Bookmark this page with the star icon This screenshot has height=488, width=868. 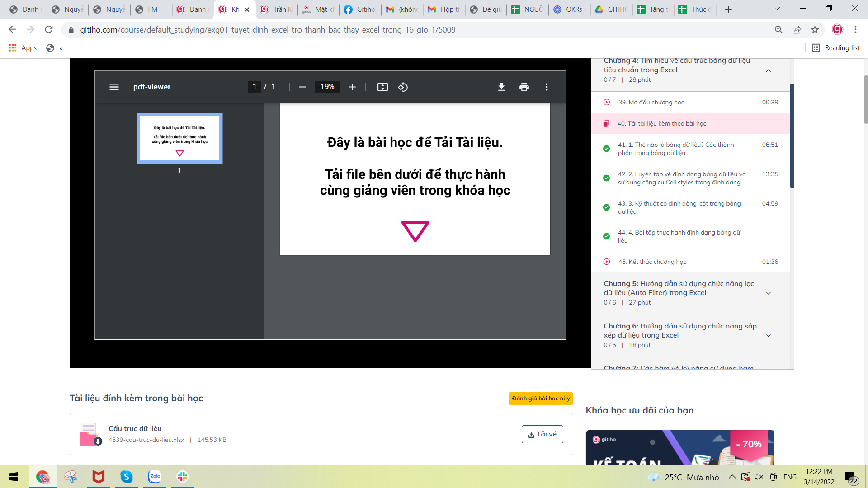coord(815,30)
